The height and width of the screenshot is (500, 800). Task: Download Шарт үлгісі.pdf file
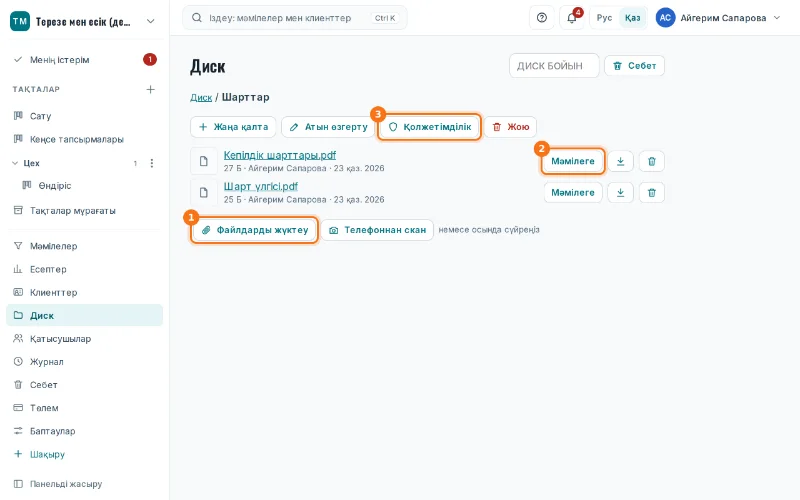(x=620, y=192)
